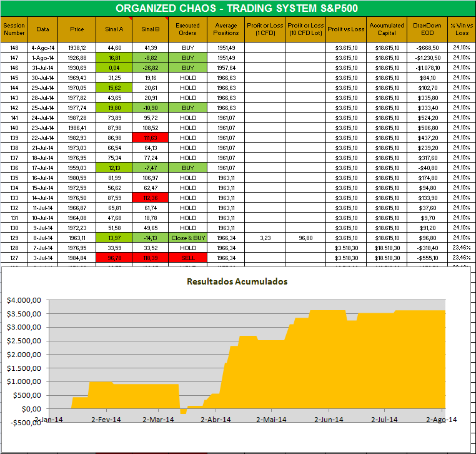Click price cell 1987,28
Image resolution: width=476 pixels, height=454 pixels.
point(77,118)
